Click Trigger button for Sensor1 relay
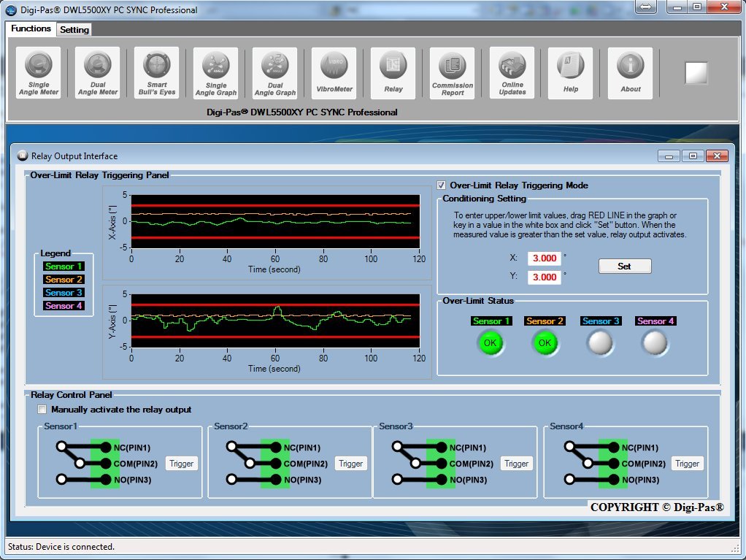The height and width of the screenshot is (560, 746). [x=182, y=464]
